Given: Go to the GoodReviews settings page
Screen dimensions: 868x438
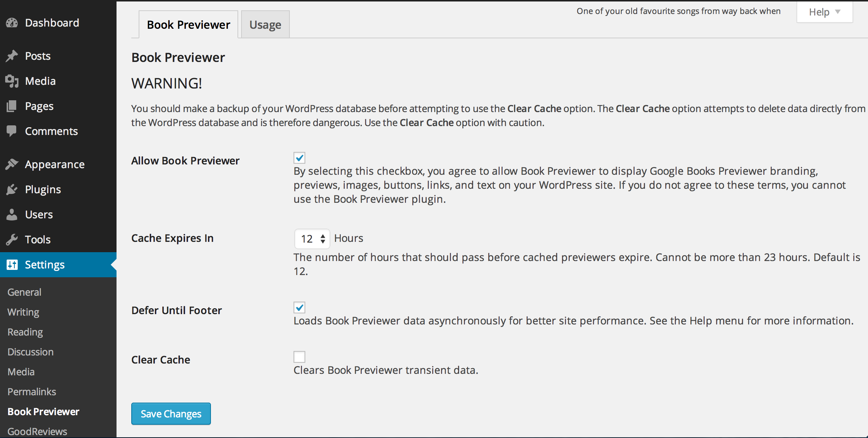Looking at the screenshot, I should 37,431.
